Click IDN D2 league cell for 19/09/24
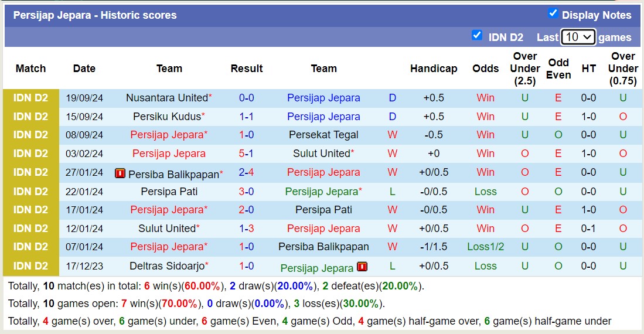Image resolution: width=644 pixels, height=334 pixels. (x=31, y=98)
